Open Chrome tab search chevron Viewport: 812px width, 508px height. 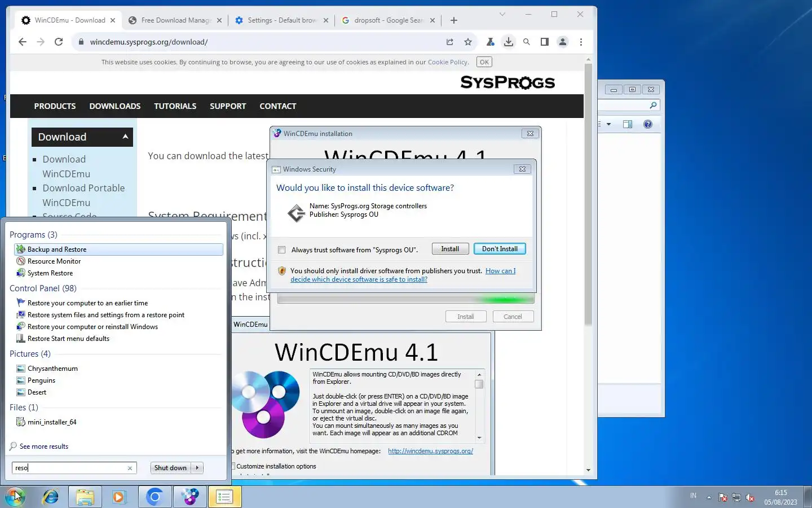502,14
